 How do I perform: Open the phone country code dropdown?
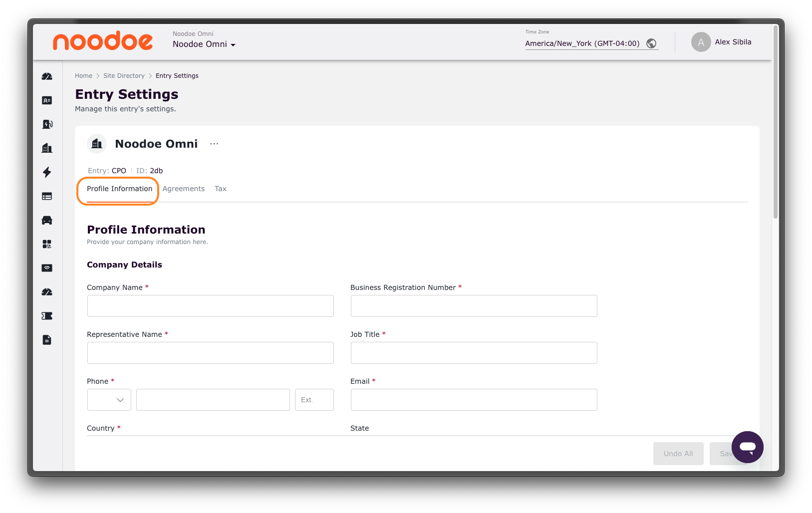(109, 400)
